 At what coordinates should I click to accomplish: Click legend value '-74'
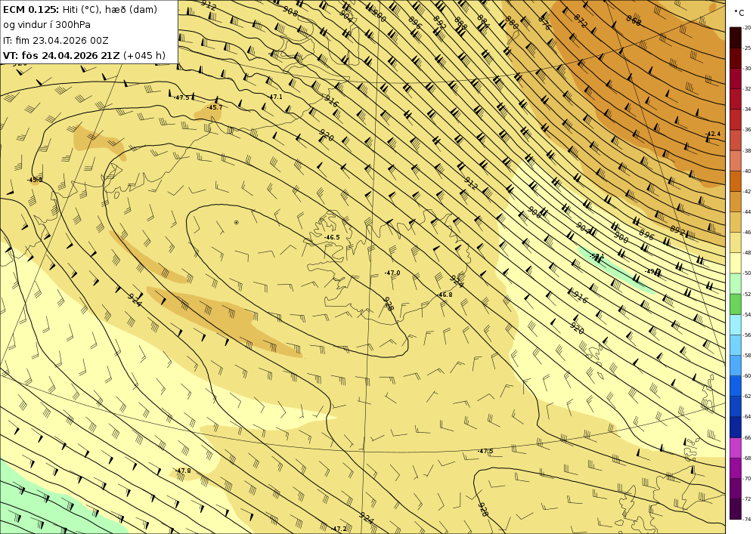point(748,519)
